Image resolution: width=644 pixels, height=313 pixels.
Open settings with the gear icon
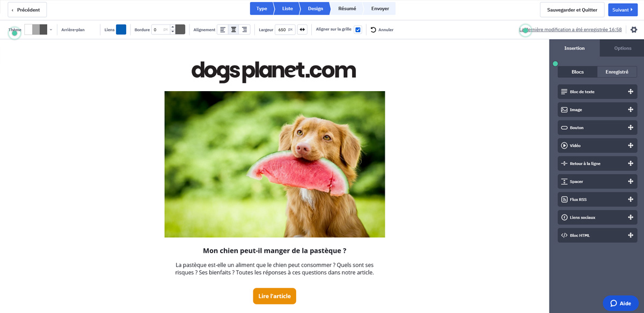tap(634, 29)
